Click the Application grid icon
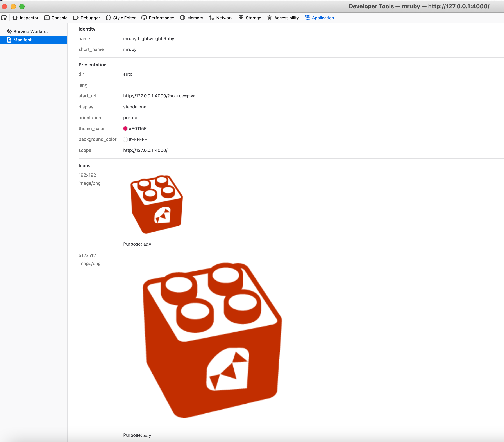The image size is (504, 442). [x=307, y=18]
